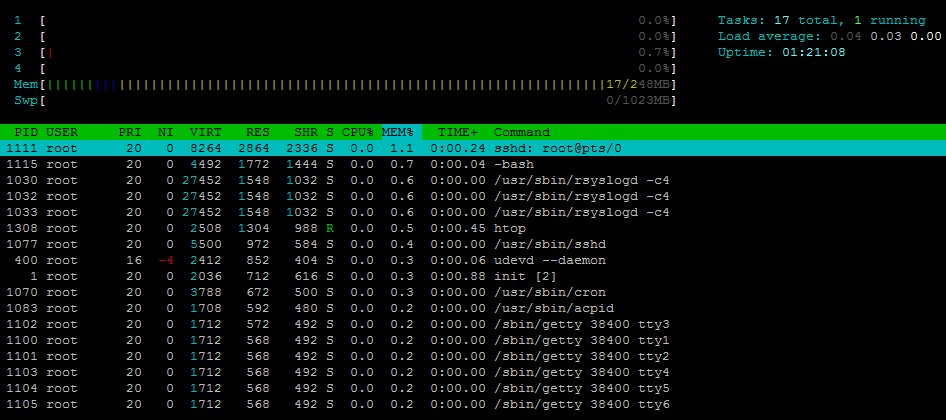
Task: Select the -bash process row
Action: tap(473, 164)
